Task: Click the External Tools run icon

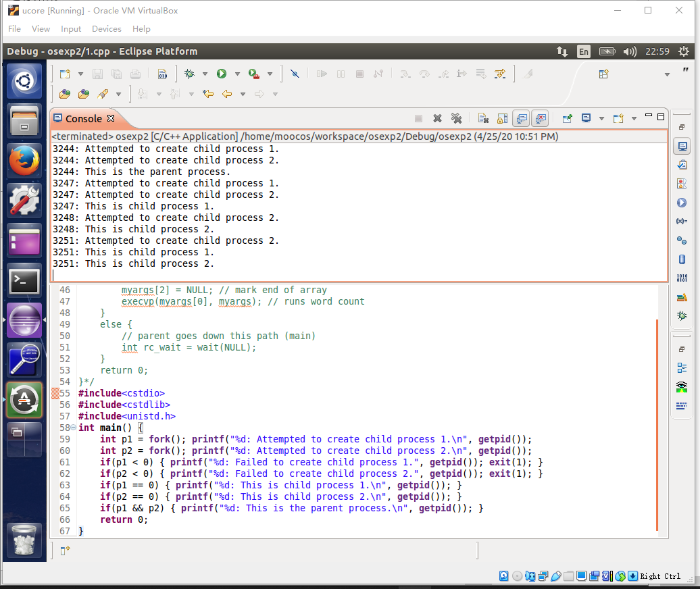Action: pyautogui.click(x=254, y=74)
